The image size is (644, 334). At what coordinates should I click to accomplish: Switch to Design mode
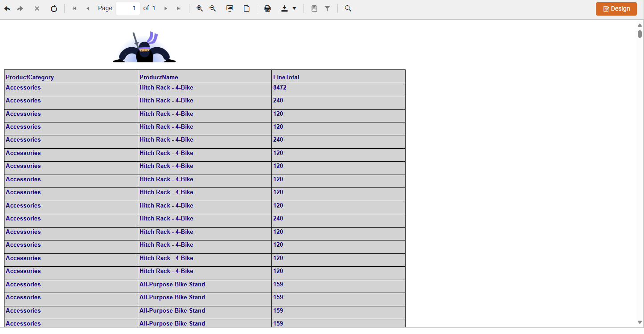point(616,8)
